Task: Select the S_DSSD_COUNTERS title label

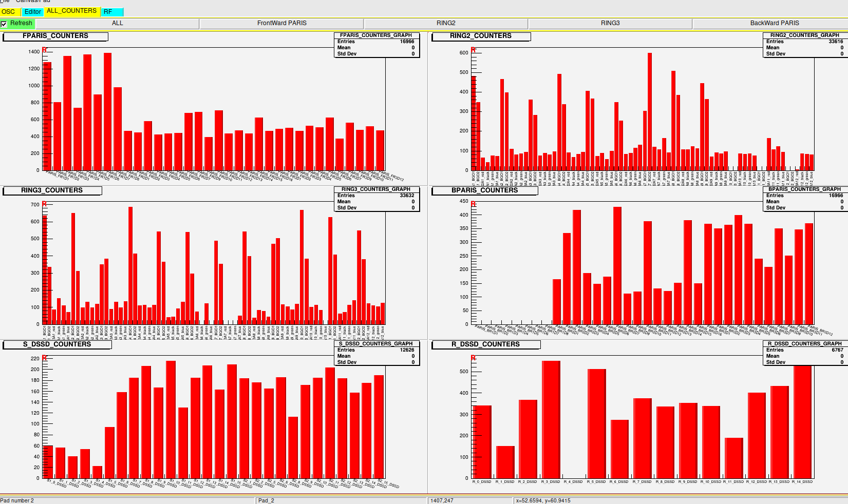Action: pyautogui.click(x=57, y=344)
